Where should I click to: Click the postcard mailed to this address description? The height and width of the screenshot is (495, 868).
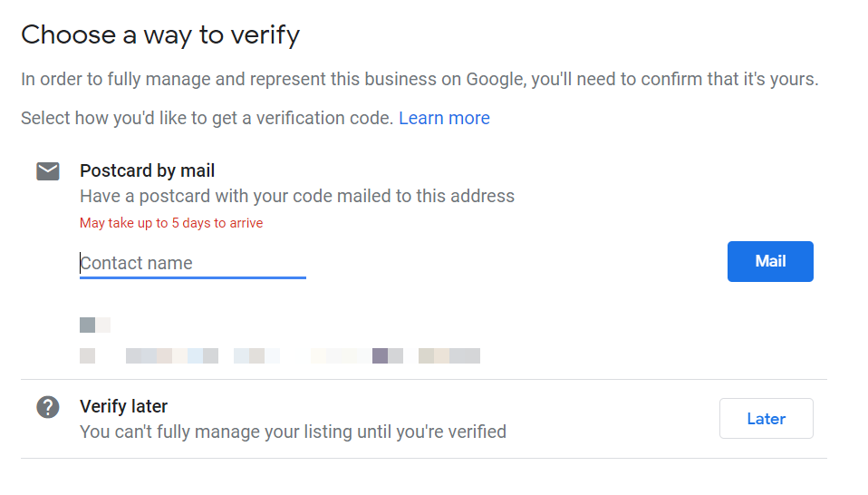point(297,196)
